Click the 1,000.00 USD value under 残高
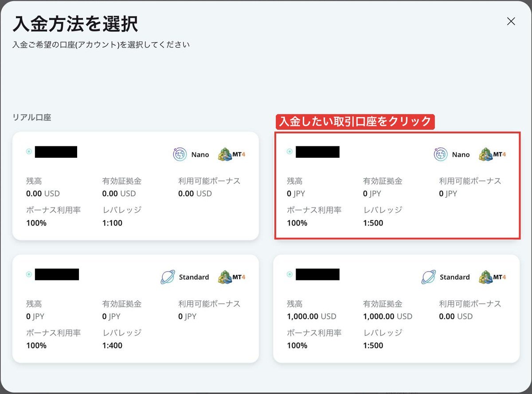This screenshot has width=532, height=394. [x=312, y=316]
